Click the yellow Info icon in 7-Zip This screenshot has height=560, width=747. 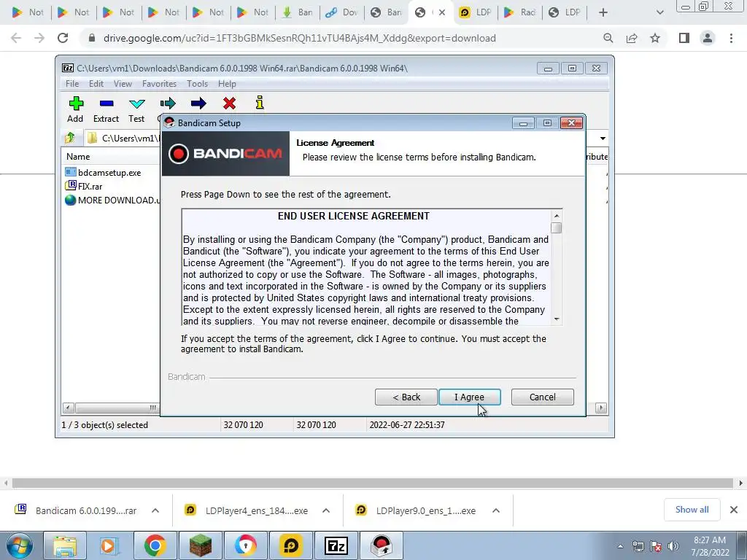[260, 103]
